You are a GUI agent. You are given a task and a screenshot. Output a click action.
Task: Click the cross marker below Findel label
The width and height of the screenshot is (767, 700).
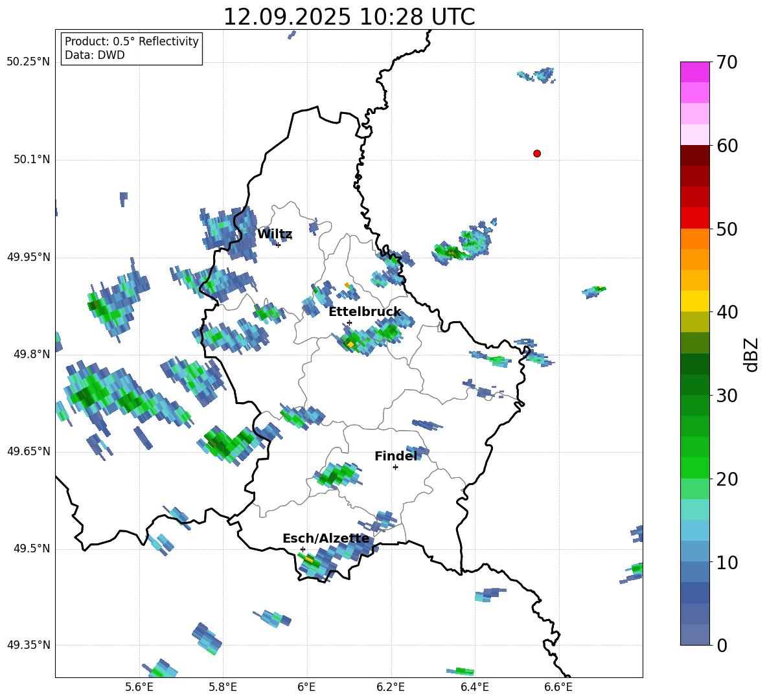tap(395, 467)
